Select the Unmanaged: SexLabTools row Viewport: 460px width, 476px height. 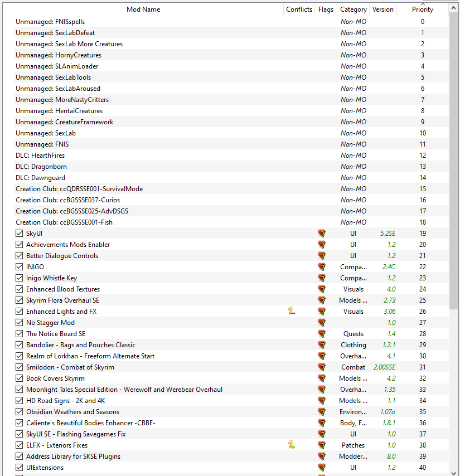231,77
